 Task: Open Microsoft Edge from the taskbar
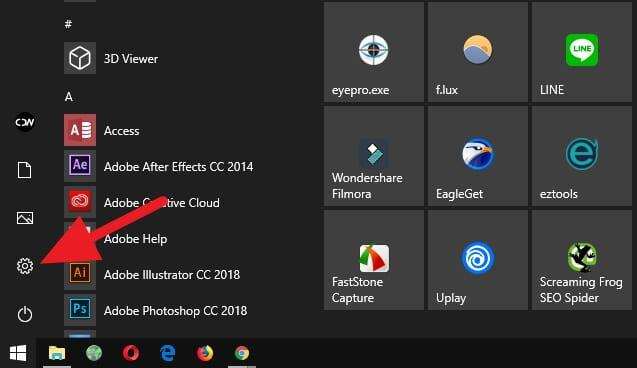[168, 353]
